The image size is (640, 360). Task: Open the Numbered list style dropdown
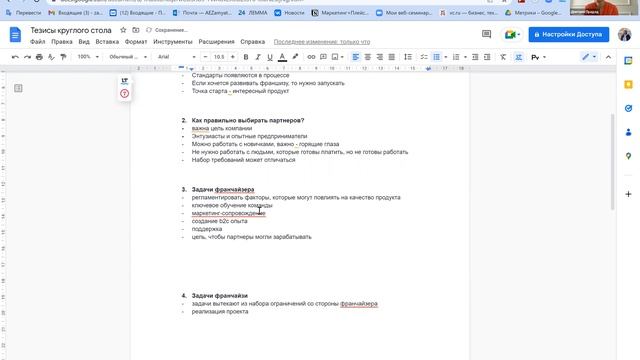click(x=465, y=57)
